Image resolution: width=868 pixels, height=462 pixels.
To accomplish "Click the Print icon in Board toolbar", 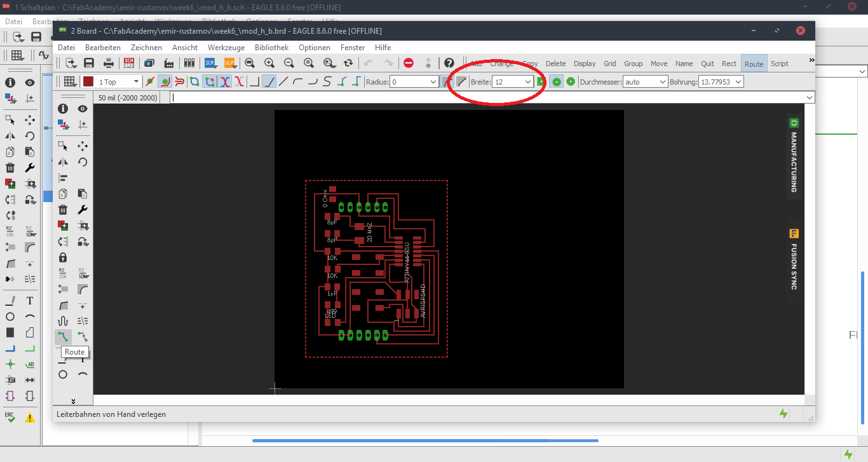I will click(109, 63).
